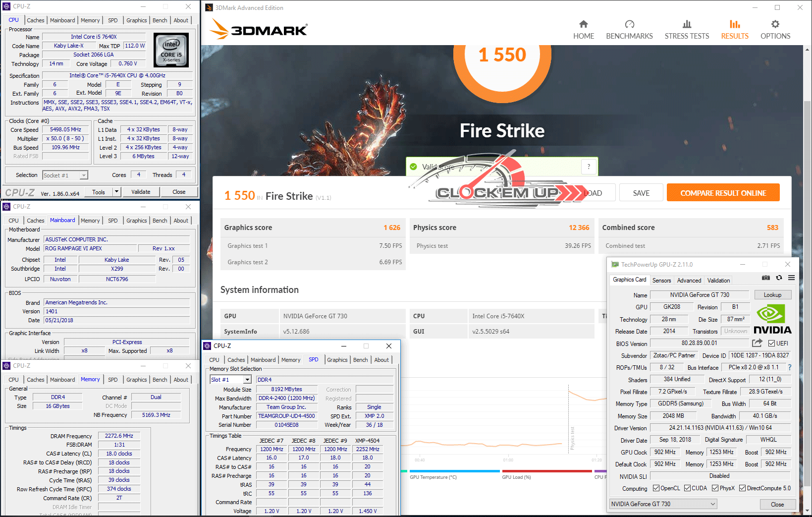Open the GPU-Z hamburger menu
Viewport: 812px width, 517px height.
click(x=791, y=278)
